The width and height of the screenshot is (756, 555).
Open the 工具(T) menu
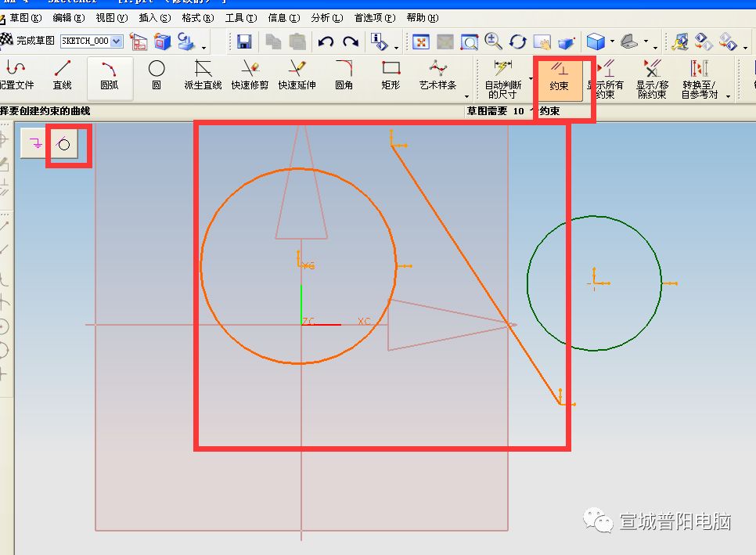[x=241, y=18]
